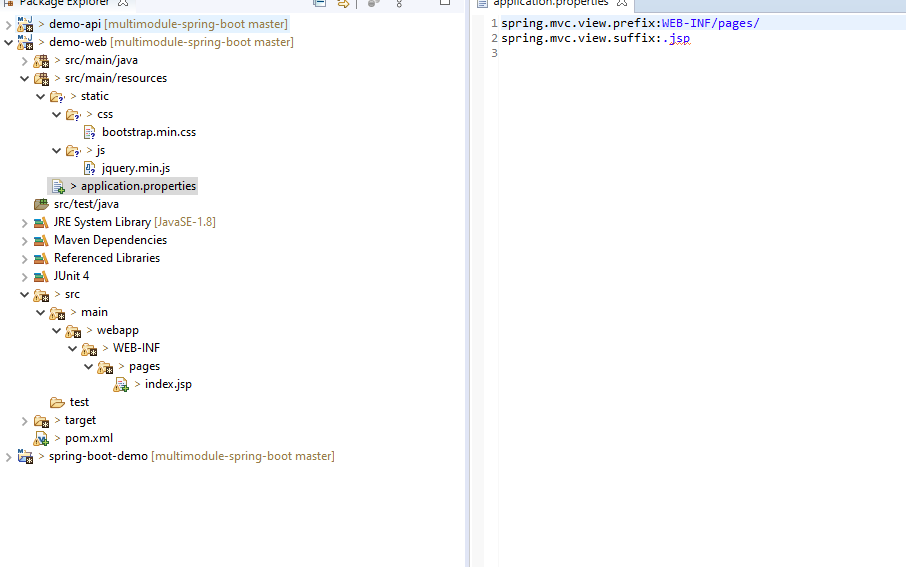Expand the spring-boot-demo project node
The width and height of the screenshot is (906, 567).
(9, 457)
